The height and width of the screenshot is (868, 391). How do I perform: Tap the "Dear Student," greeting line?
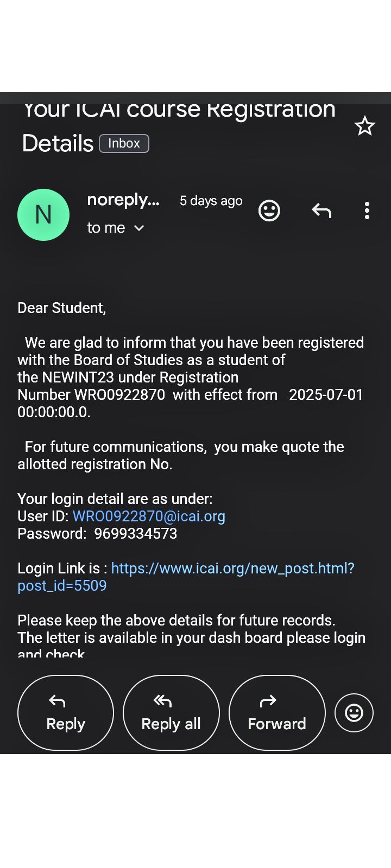tap(61, 308)
